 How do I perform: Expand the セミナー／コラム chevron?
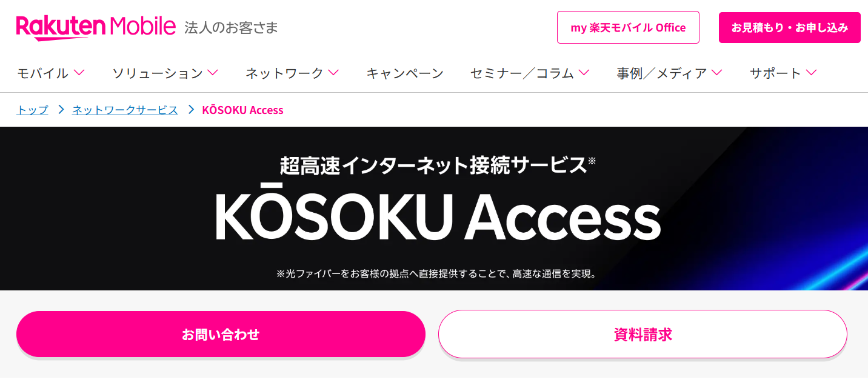(584, 73)
